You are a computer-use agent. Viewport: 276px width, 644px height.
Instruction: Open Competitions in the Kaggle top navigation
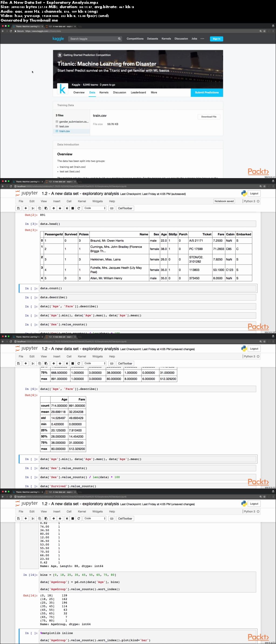135,39
